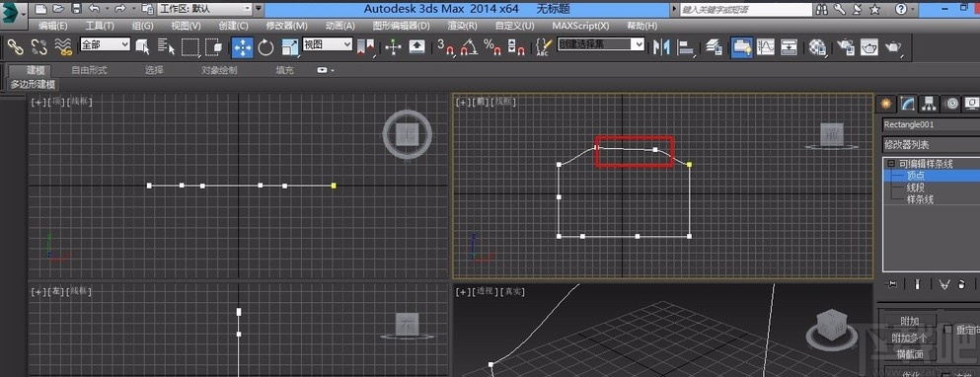This screenshot has height=377, width=980.
Task: Activate the Select and Move tool
Action: point(242,47)
